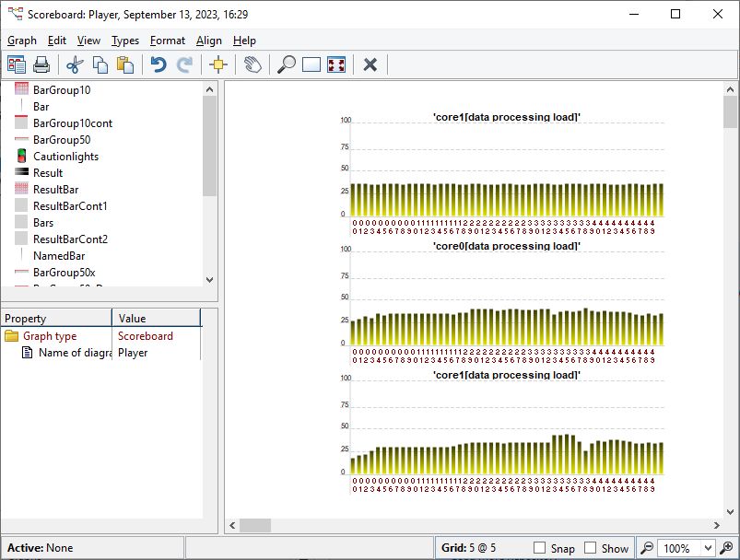Collapse the Graph type property group

coord(12,336)
